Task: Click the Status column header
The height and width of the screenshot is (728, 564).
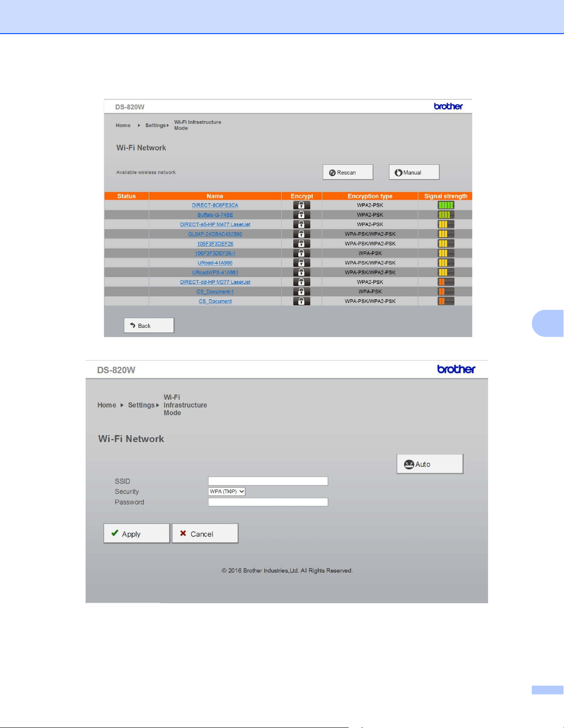Action: (127, 196)
